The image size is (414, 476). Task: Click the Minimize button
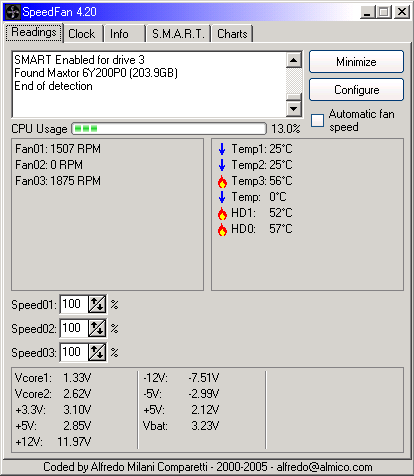click(356, 62)
